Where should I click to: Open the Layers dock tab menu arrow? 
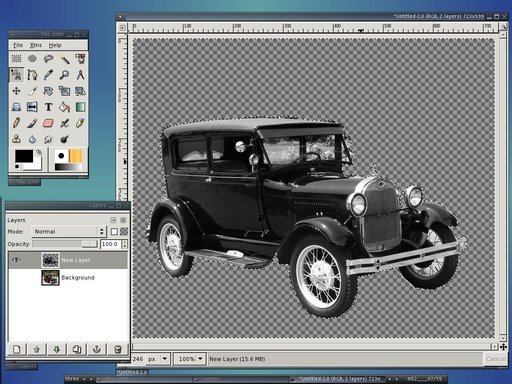pyautogui.click(x=113, y=220)
